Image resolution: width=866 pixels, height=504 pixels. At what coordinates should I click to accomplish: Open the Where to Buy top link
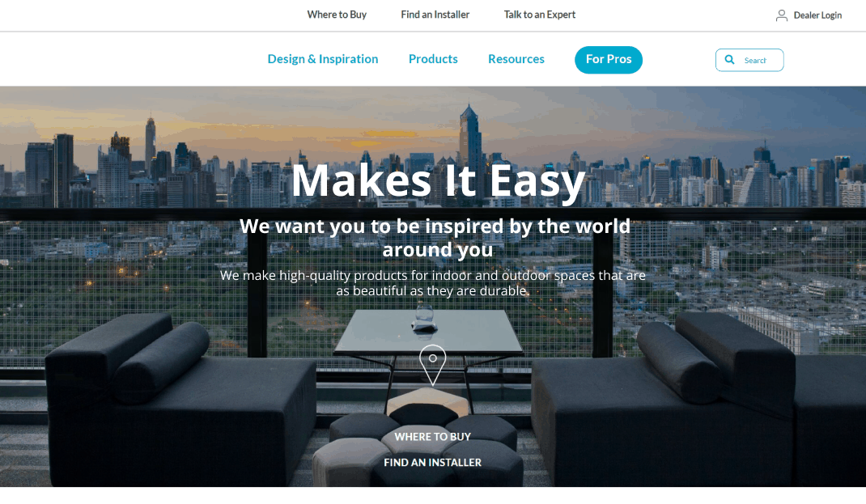coord(337,15)
